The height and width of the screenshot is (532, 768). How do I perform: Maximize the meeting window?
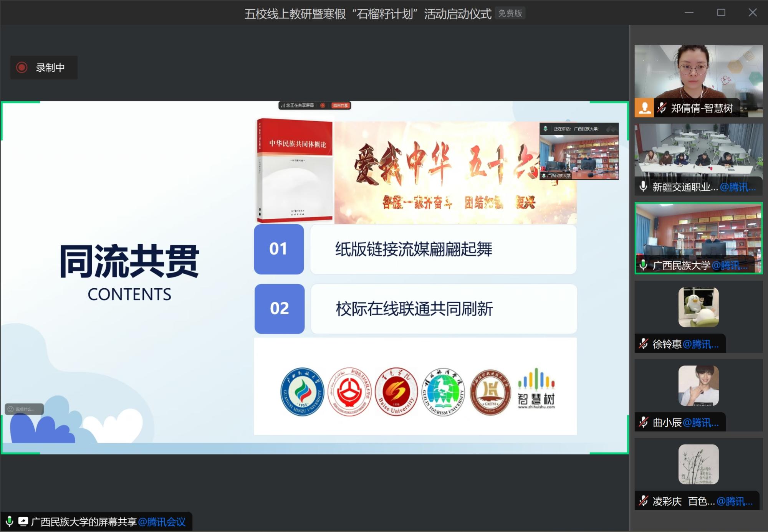pos(721,13)
